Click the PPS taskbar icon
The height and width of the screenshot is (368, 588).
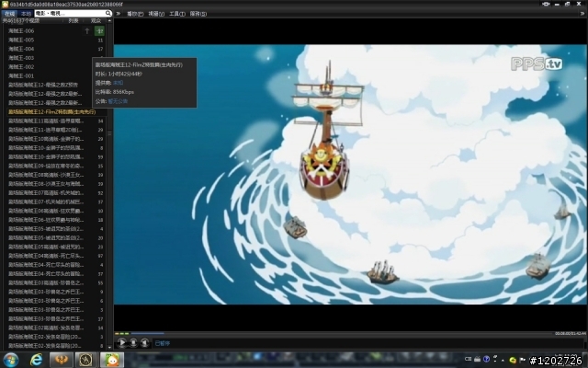point(112,360)
